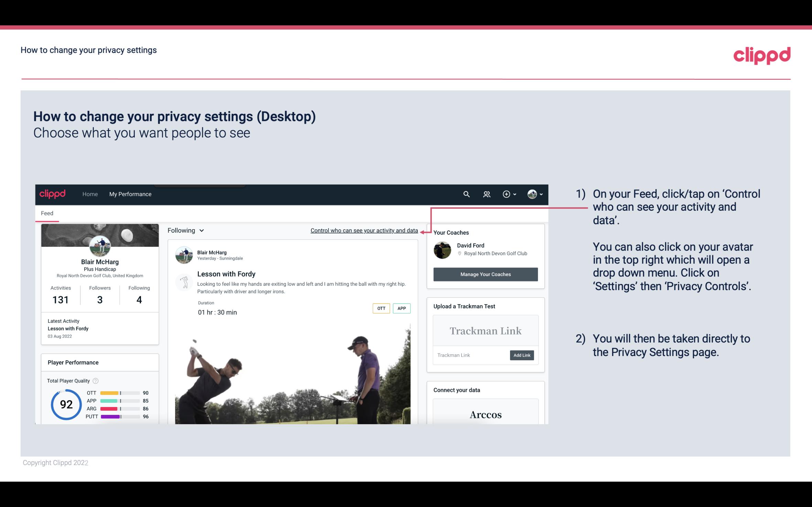Viewport: 812px width, 507px height.
Task: Click 'Control who can see your activity and data'
Action: [364, 230]
